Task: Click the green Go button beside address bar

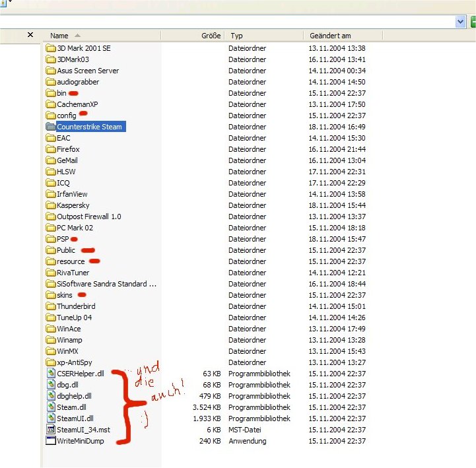Action: pos(473,22)
